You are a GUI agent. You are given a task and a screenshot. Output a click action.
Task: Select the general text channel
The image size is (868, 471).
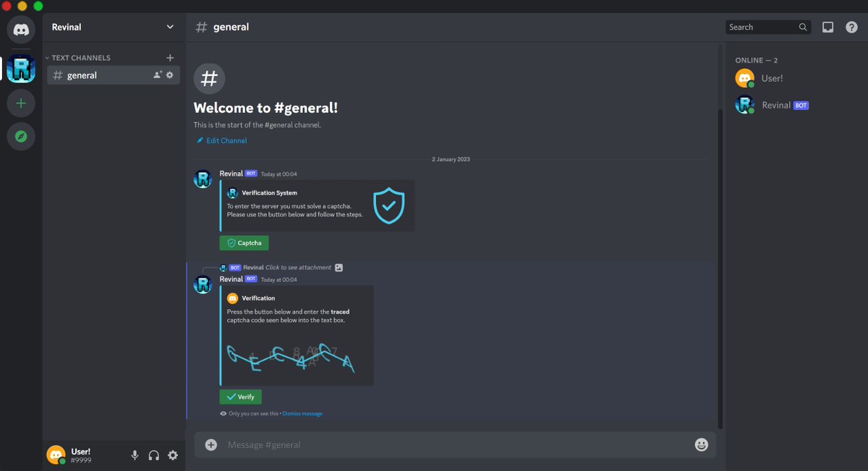tap(114, 75)
